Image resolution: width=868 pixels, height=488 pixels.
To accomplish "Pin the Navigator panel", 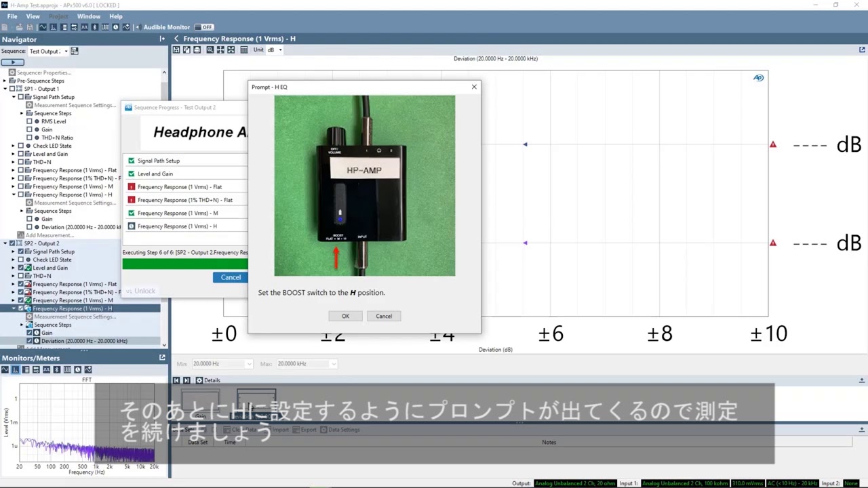I will (162, 39).
